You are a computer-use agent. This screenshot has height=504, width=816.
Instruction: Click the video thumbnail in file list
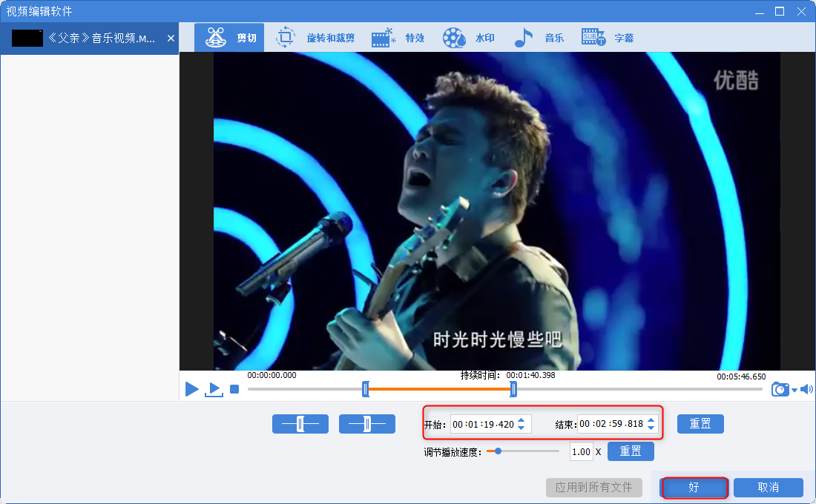(27, 38)
